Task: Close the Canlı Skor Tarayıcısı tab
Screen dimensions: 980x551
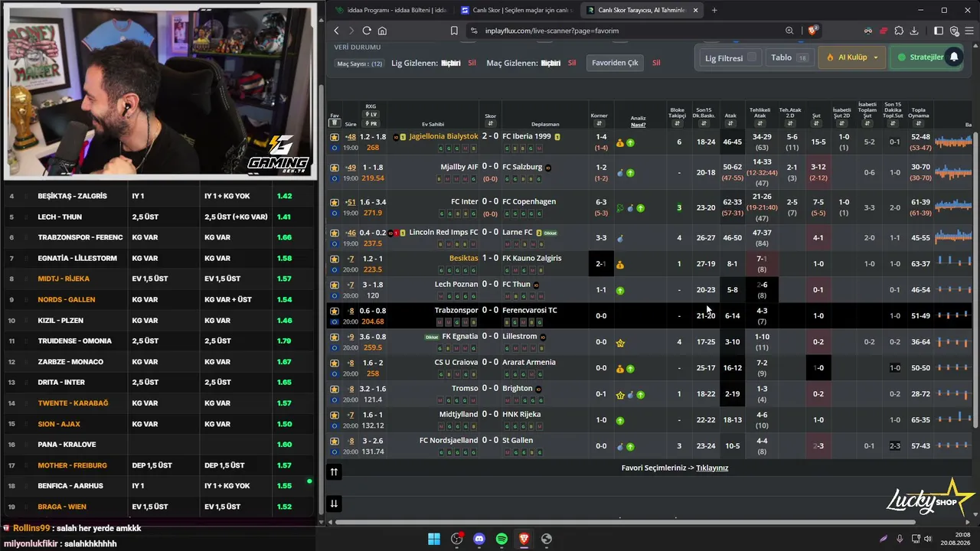Action: [695, 10]
